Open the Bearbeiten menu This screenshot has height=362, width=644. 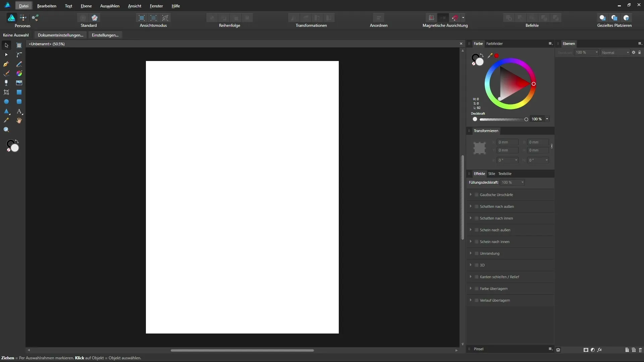click(47, 6)
